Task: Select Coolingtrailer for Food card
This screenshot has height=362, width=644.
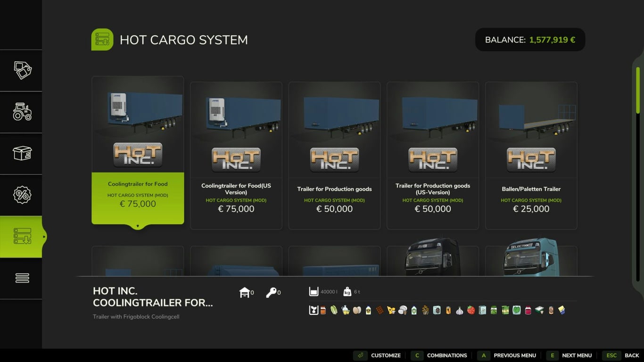Action: tap(138, 151)
